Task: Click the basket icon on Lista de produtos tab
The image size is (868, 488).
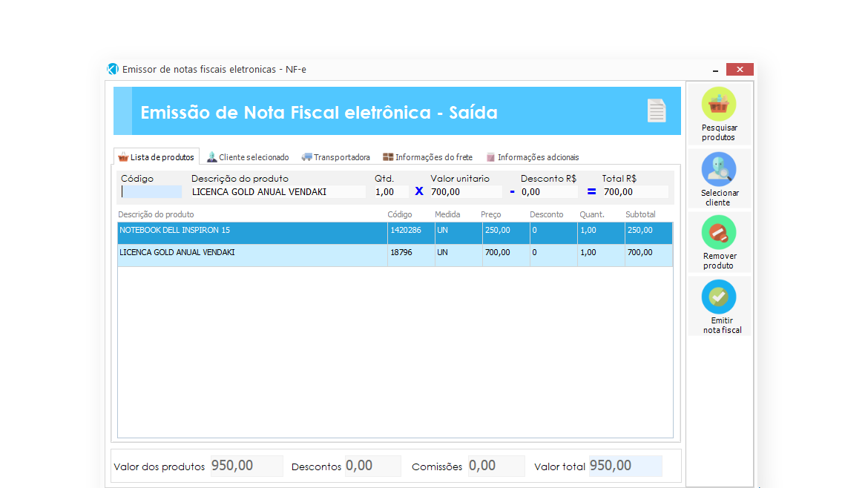Action: [122, 156]
